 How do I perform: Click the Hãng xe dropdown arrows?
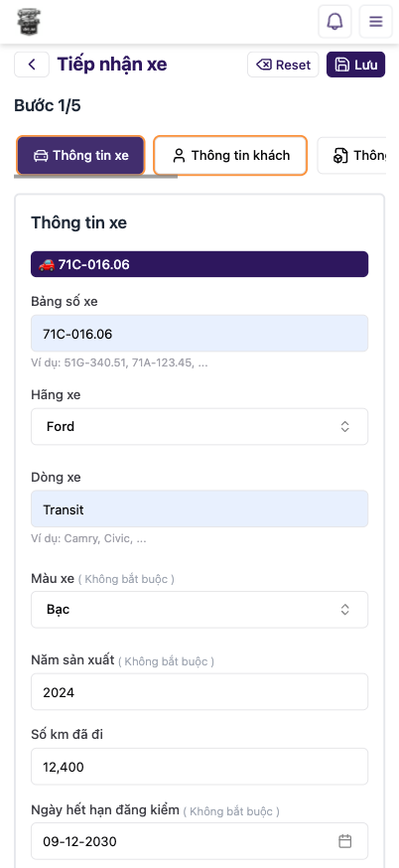tap(344, 426)
